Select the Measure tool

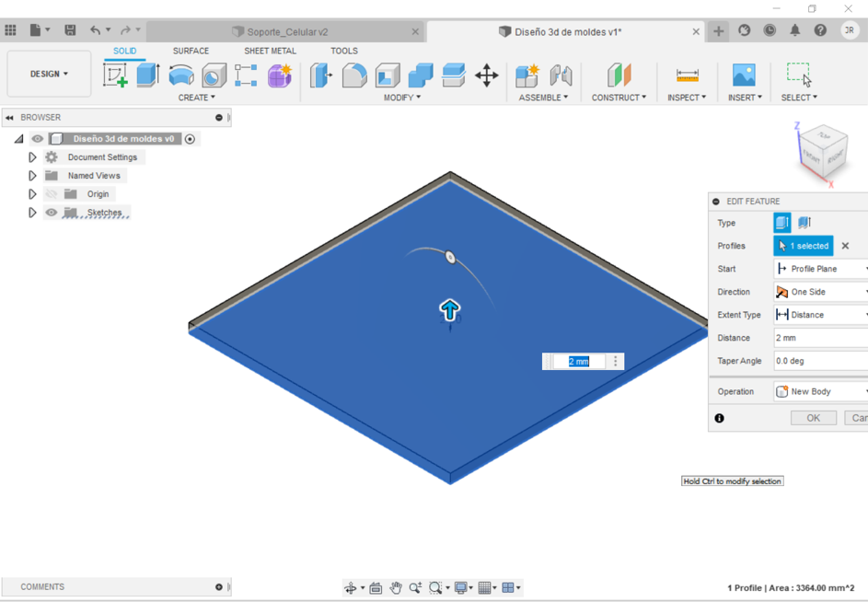click(x=687, y=75)
